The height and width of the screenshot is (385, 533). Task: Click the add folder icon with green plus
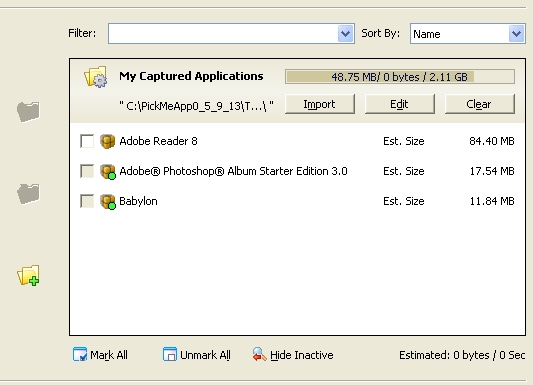click(28, 275)
